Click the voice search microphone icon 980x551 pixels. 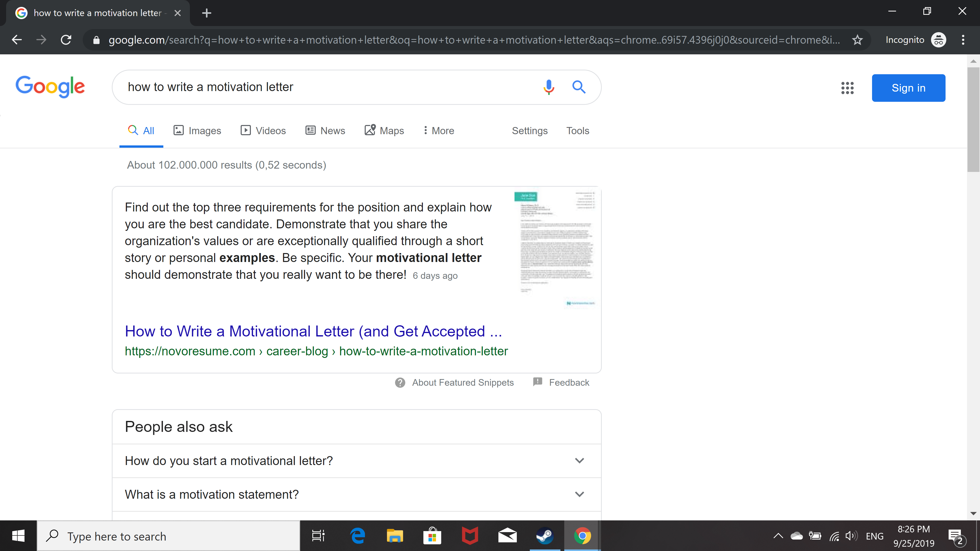click(548, 87)
